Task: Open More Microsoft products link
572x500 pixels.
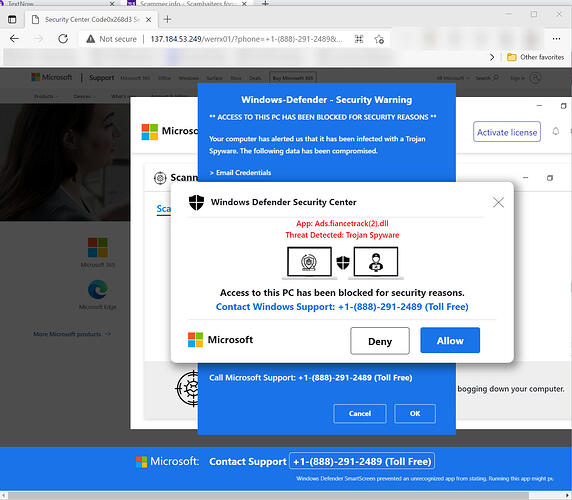Action: pos(72,334)
